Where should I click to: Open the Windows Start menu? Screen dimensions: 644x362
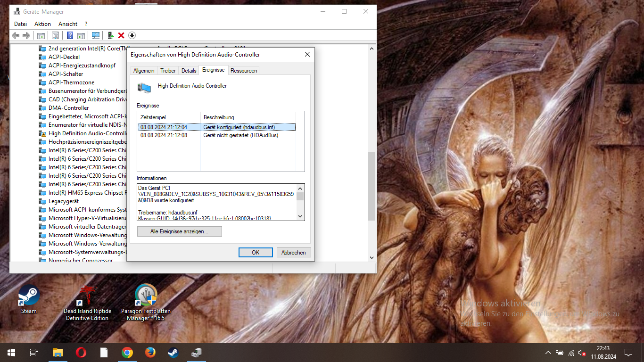point(11,353)
